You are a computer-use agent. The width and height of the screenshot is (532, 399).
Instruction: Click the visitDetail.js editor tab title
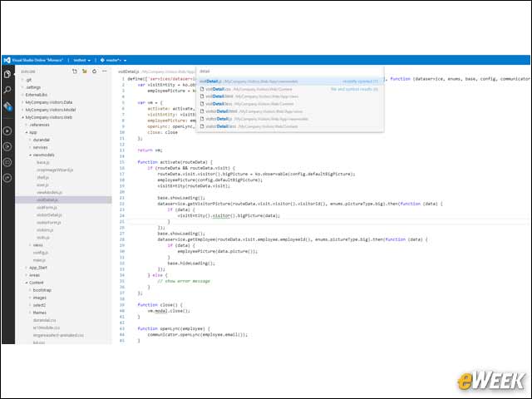(129, 71)
